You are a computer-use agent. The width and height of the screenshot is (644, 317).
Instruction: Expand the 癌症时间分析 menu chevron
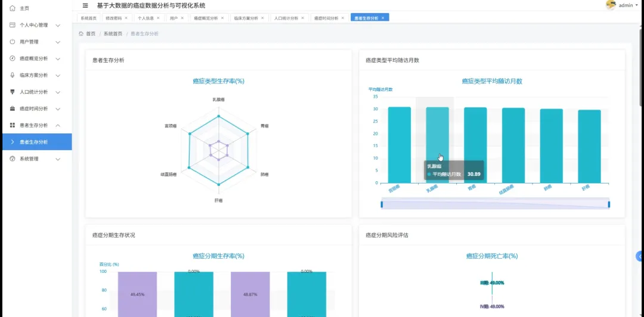(58, 109)
